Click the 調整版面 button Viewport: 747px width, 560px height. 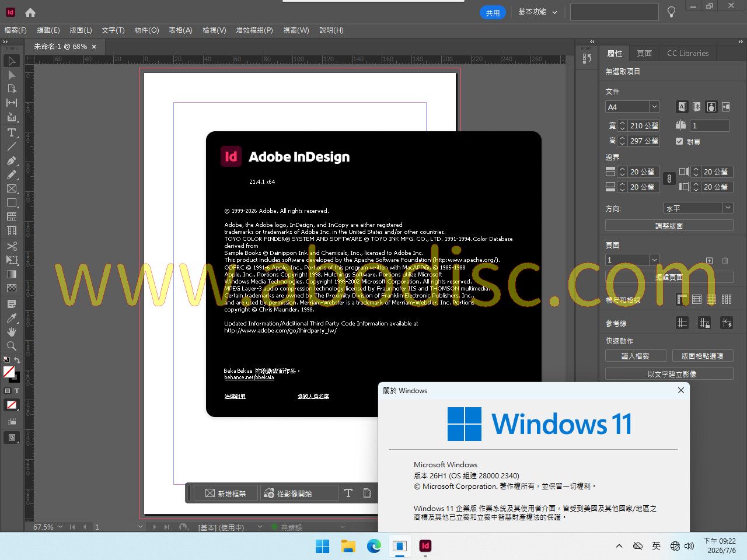click(x=669, y=226)
